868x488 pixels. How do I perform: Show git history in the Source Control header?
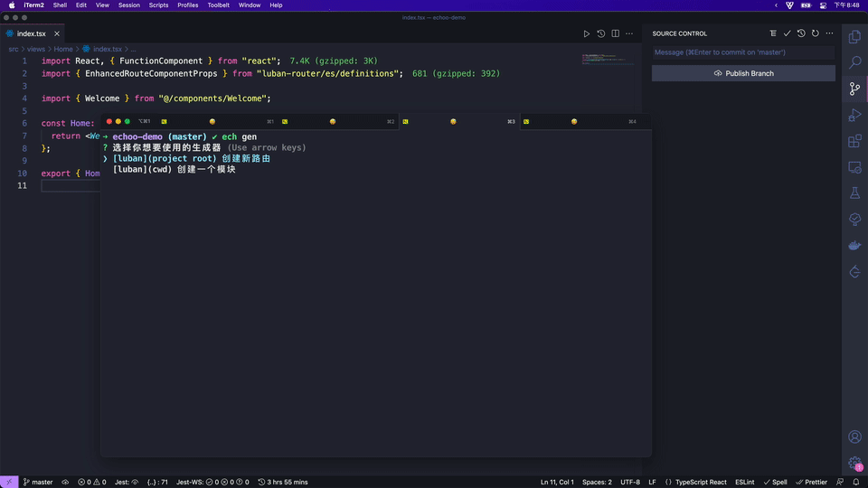click(801, 33)
